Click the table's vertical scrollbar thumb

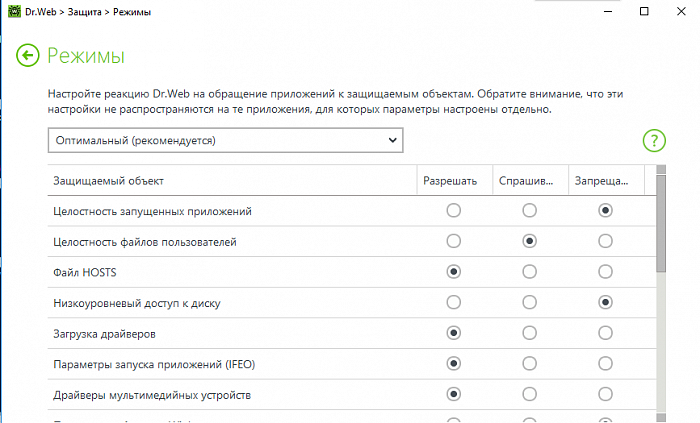coord(661,223)
